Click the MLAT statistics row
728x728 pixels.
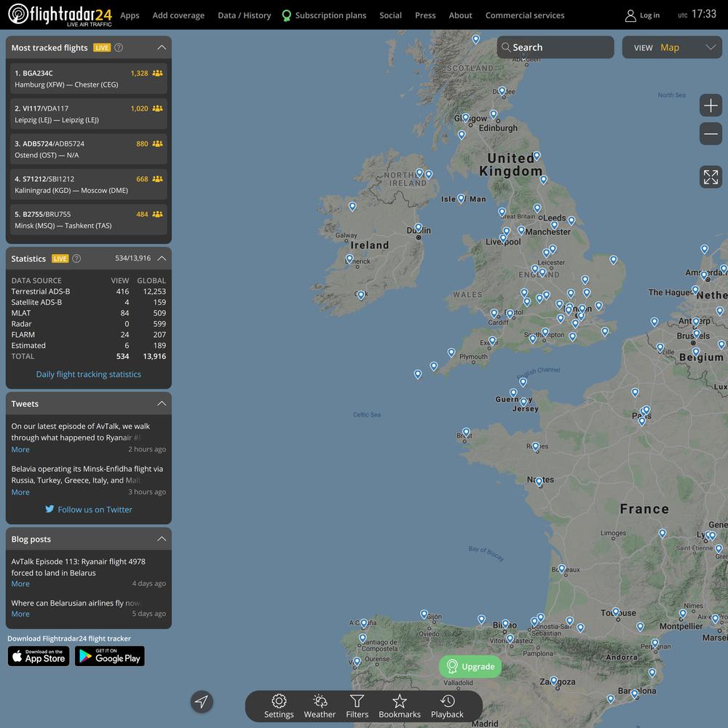[89, 313]
